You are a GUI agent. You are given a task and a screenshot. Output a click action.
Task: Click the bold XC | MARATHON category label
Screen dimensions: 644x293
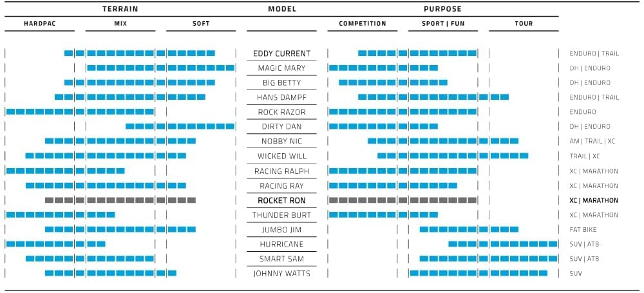[593, 200]
